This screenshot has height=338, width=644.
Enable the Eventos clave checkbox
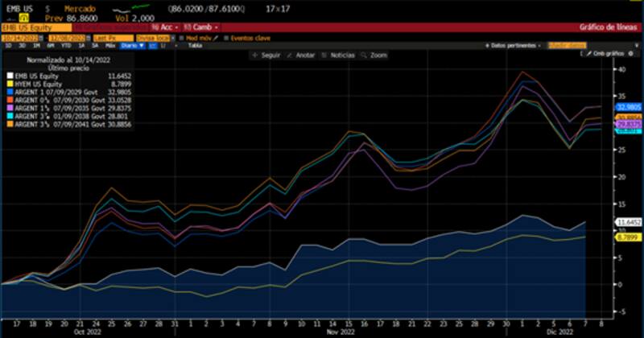226,37
